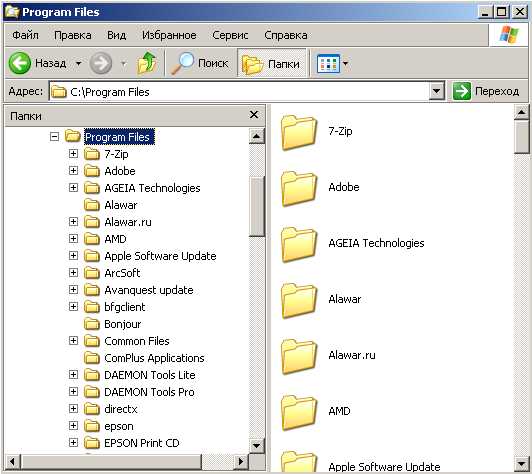This screenshot has width=532, height=474.
Task: Click the C:\Program Files address field
Action: point(240,91)
